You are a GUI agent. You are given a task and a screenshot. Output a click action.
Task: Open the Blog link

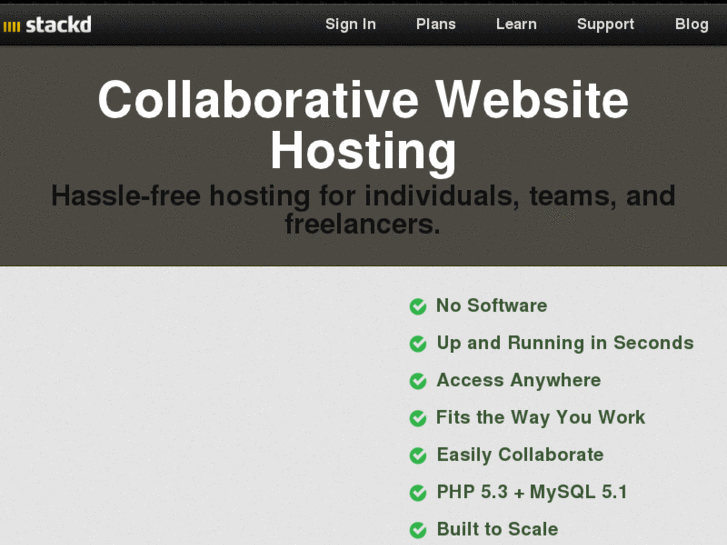point(691,24)
